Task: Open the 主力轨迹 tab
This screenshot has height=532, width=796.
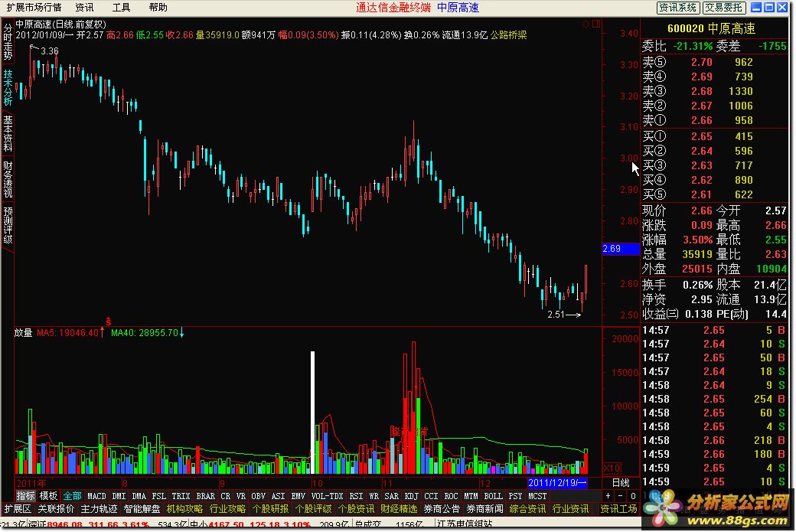Action: click(x=99, y=508)
